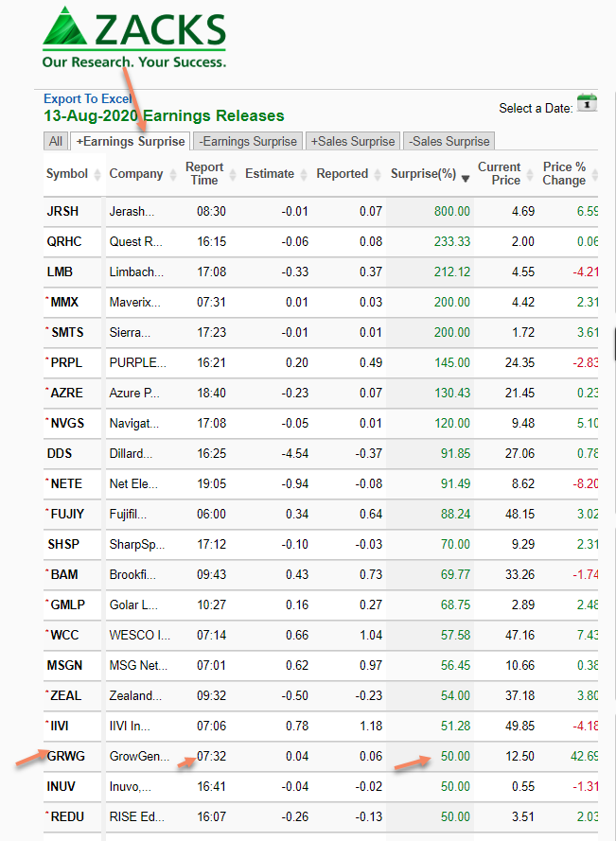The width and height of the screenshot is (616, 841).
Task: Open the SMTS symbol link
Action: pyautogui.click(x=67, y=333)
